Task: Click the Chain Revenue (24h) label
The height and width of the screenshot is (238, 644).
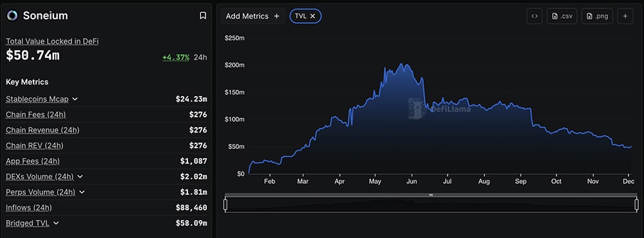Action: tap(43, 130)
